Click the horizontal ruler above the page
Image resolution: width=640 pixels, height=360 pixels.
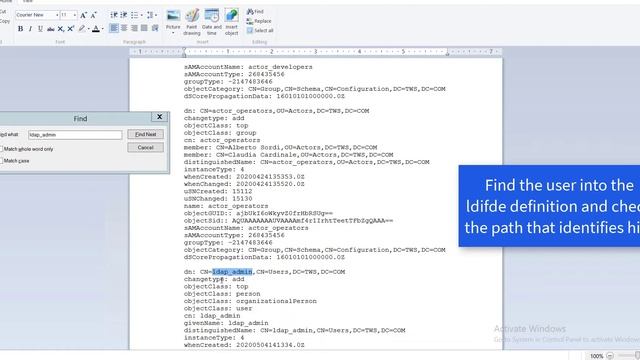[316, 52]
